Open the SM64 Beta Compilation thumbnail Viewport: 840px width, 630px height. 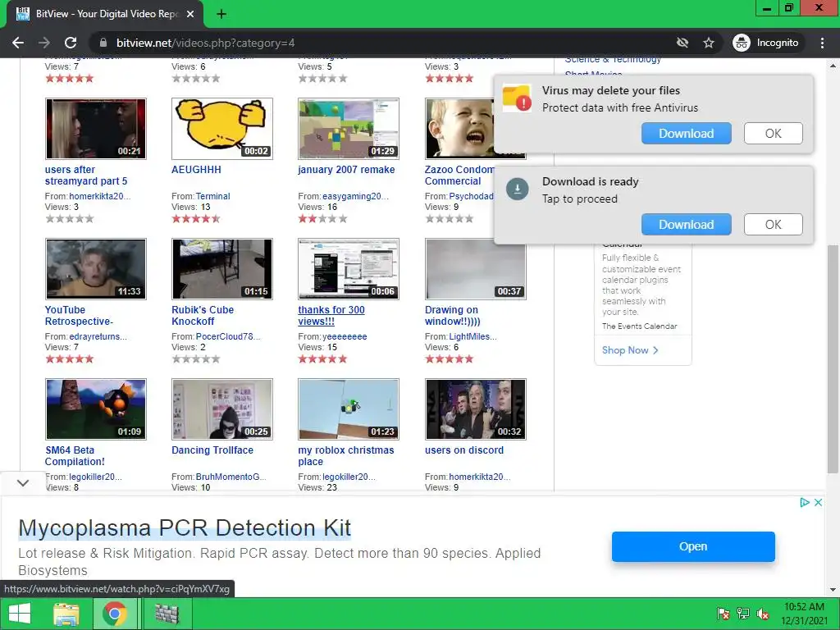96,409
